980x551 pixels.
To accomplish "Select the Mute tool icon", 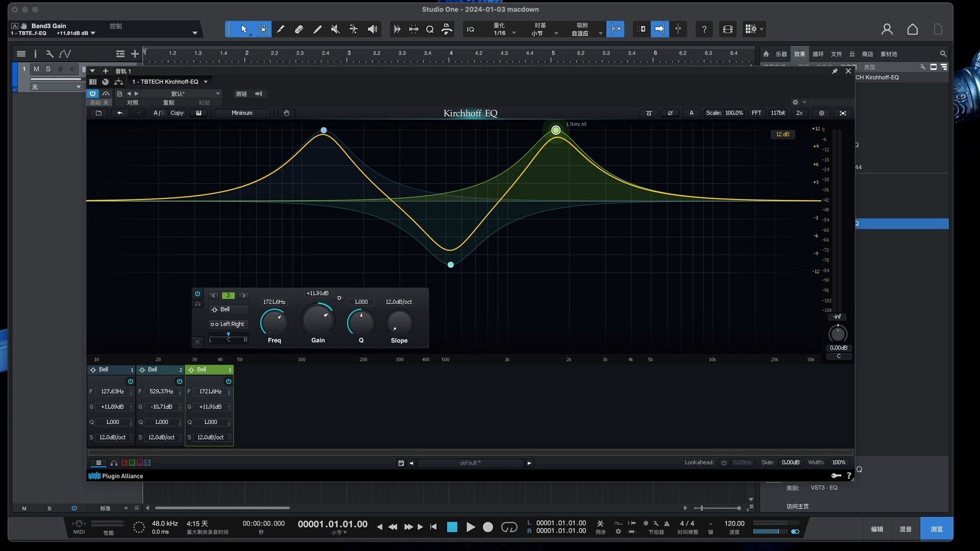I will pyautogui.click(x=335, y=29).
